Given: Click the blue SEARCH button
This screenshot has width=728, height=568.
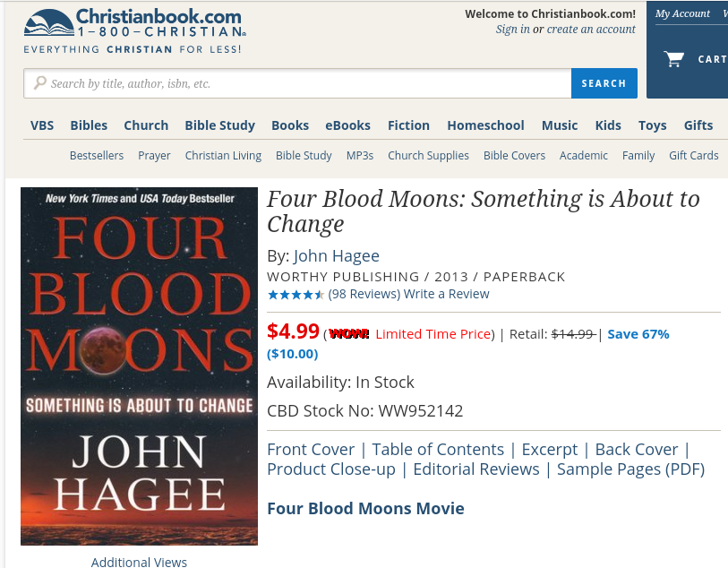Looking at the screenshot, I should tap(604, 83).
